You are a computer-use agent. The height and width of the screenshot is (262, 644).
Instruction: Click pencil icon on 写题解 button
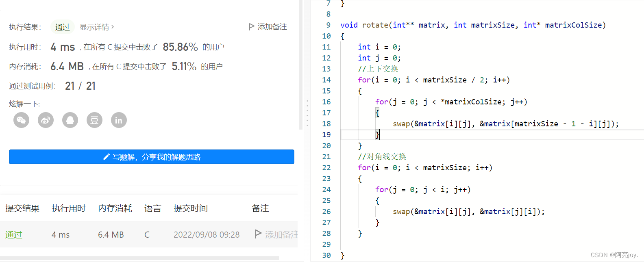107,157
